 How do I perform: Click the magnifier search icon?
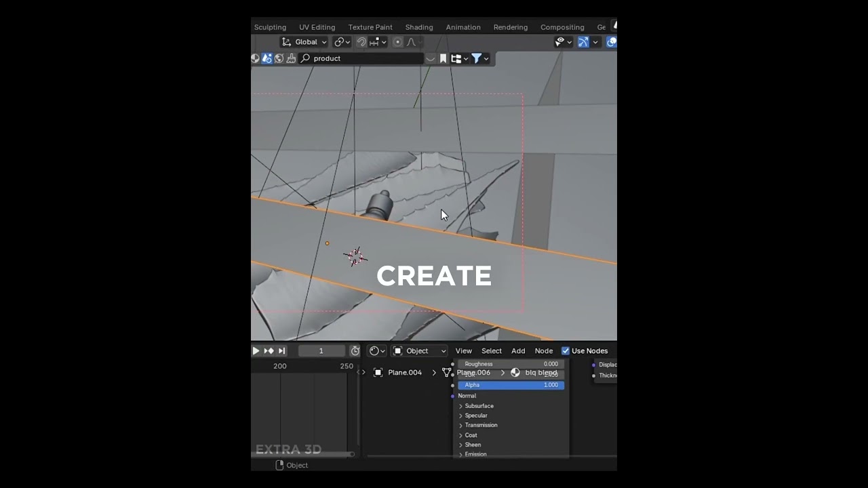305,58
